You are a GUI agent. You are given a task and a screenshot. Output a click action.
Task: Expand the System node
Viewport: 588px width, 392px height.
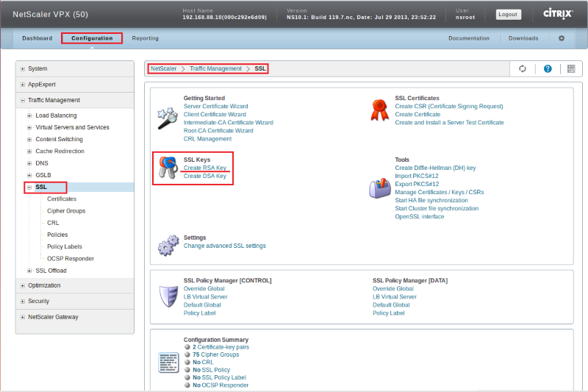click(x=23, y=69)
